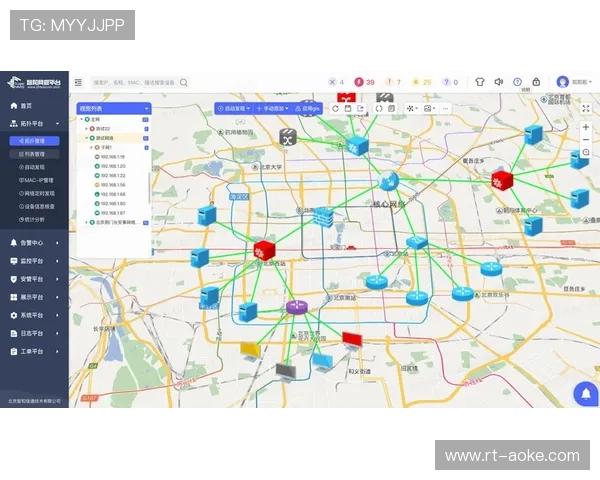Click the lock screen icon in header
This screenshot has height=480, width=600.
(x=536, y=82)
